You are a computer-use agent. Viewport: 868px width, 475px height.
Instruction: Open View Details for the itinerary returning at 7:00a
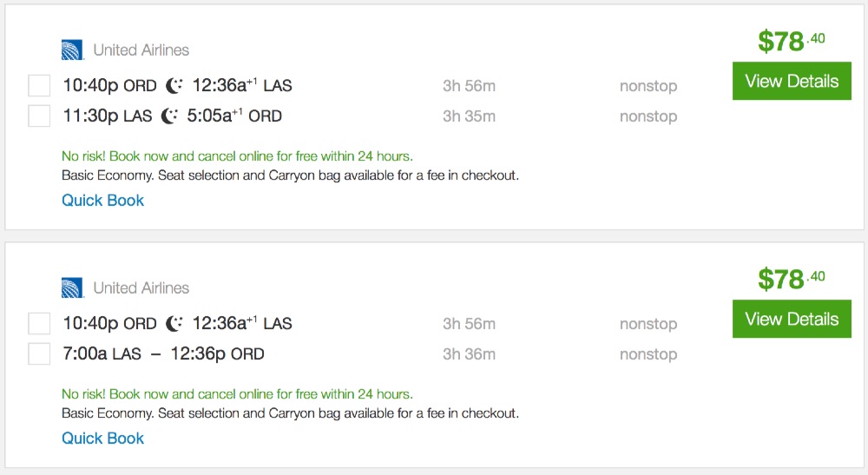click(792, 320)
